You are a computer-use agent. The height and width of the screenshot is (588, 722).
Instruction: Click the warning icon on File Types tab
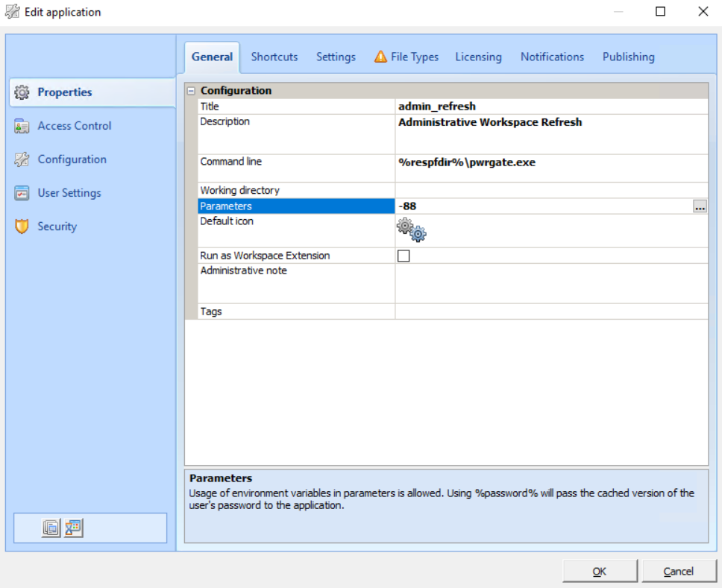(381, 56)
